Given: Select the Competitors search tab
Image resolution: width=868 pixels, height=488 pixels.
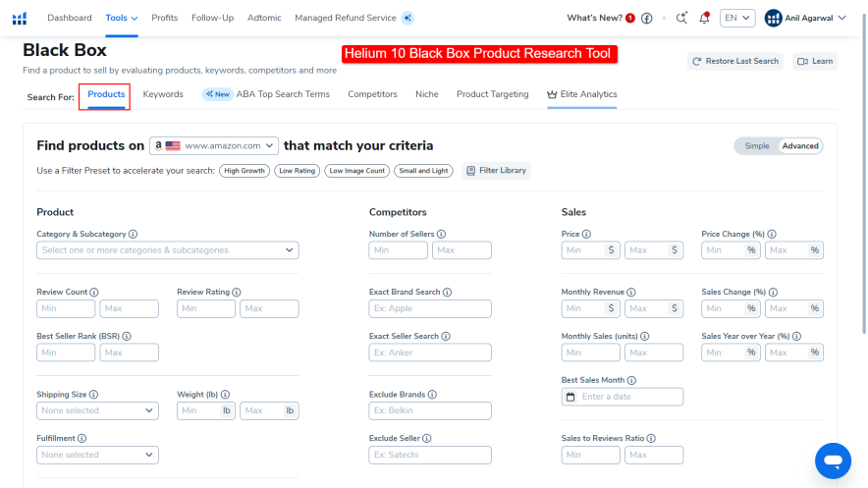Looking at the screenshot, I should pos(372,94).
